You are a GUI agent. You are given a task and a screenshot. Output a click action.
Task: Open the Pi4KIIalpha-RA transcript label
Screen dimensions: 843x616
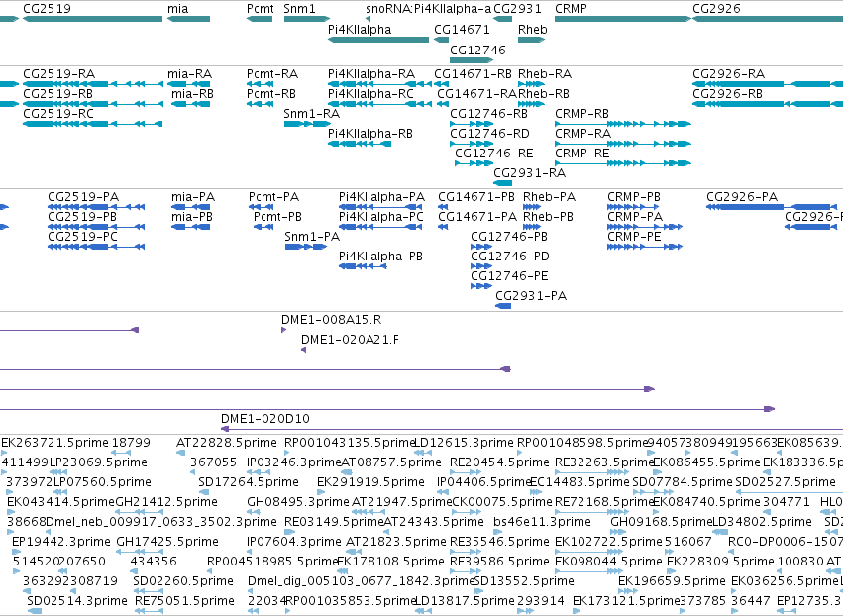pos(371,73)
